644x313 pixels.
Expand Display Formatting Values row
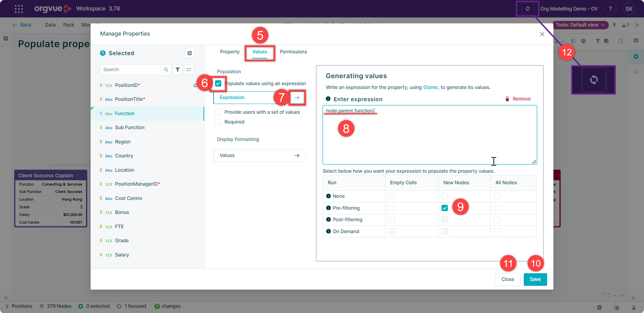pyautogui.click(x=259, y=156)
